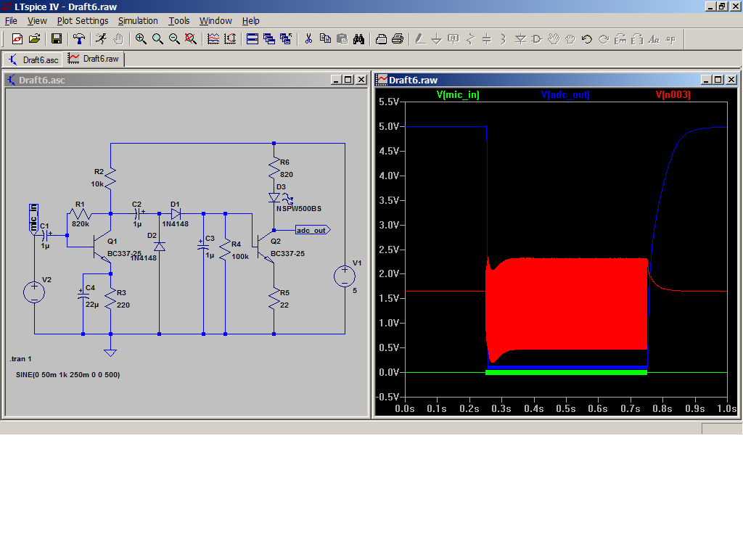Click the Zoom Full Extents crossed magnifier icon
743x560 pixels.
[191, 39]
